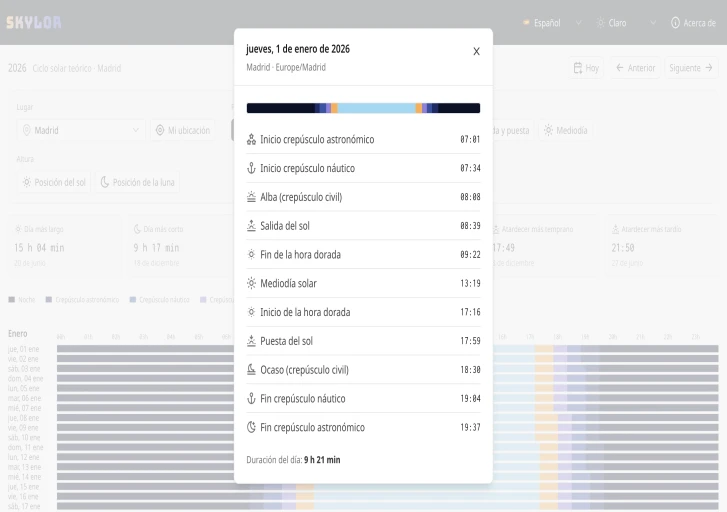Click the sun icon on Posición del sol
The image size is (727, 512).
tap(27, 182)
